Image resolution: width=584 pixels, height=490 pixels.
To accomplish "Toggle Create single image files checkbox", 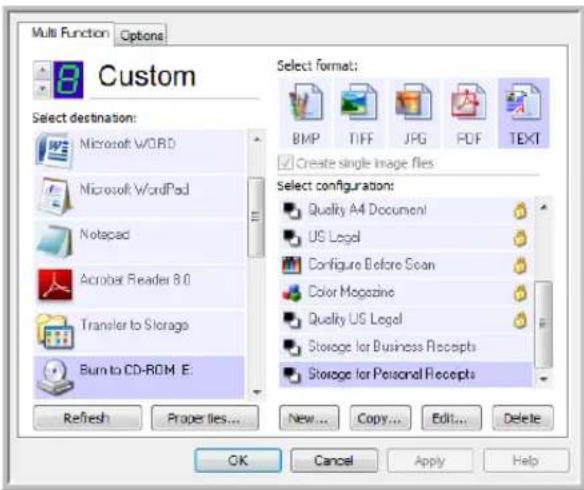I will [x=286, y=163].
